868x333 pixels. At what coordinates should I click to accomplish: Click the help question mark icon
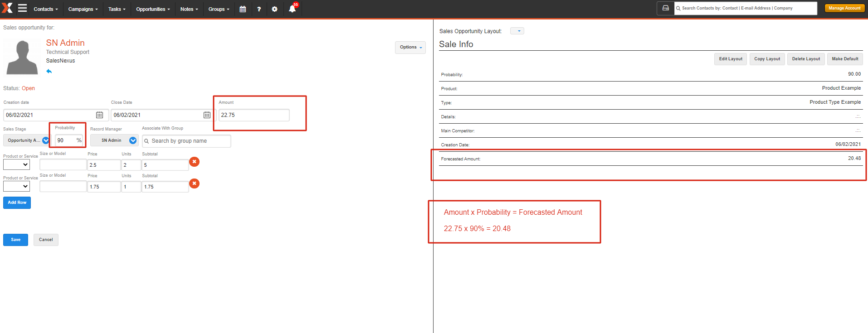pos(259,9)
